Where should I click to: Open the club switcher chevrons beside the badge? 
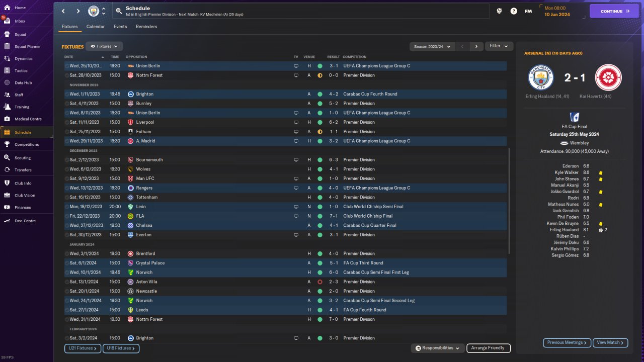coord(104,11)
